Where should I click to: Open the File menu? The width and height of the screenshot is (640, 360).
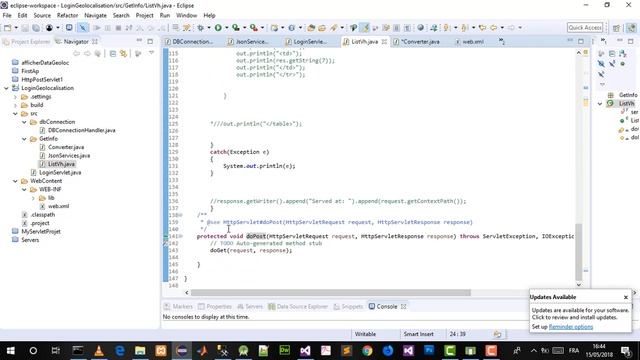(7, 16)
